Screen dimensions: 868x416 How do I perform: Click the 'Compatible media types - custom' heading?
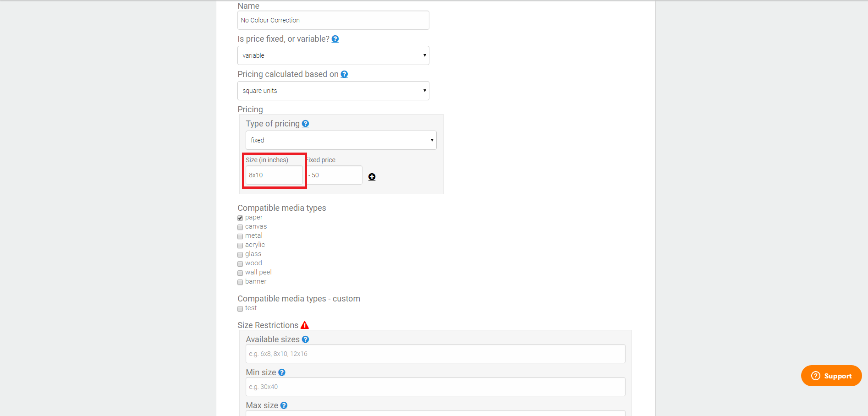pos(299,299)
